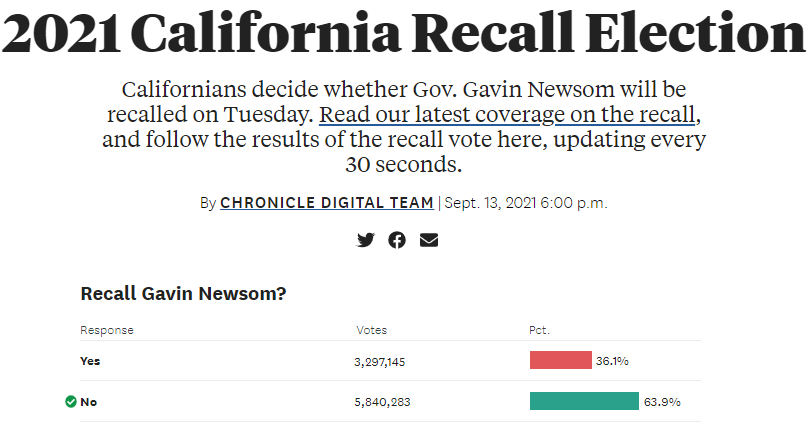Click the 3,297,145 vote count
Image resolution: width=812 pixels, height=432 pixels.
pos(381,361)
